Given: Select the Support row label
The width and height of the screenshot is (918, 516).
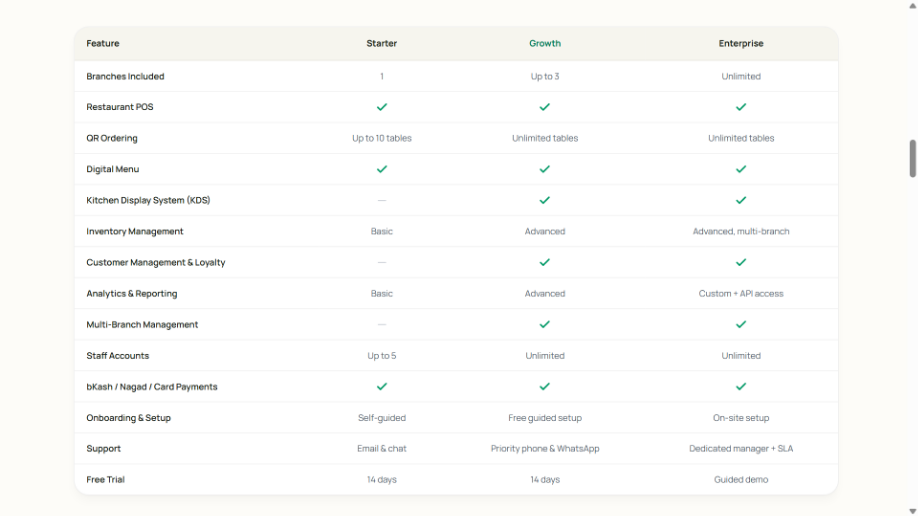Looking at the screenshot, I should tap(103, 449).
